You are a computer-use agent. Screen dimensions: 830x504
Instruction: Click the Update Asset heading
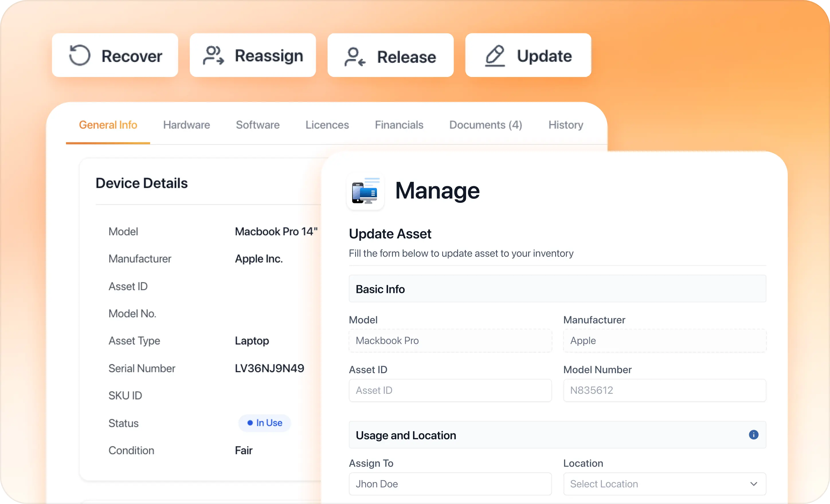coord(390,234)
